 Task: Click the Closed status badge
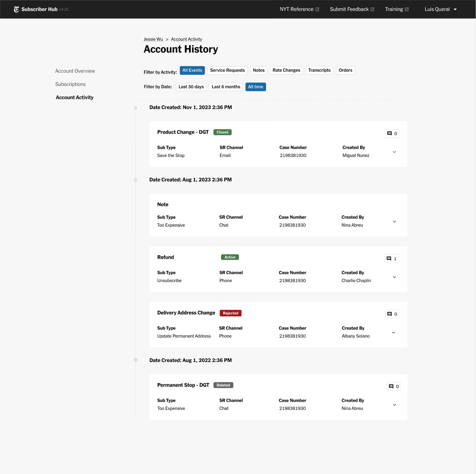(x=223, y=132)
